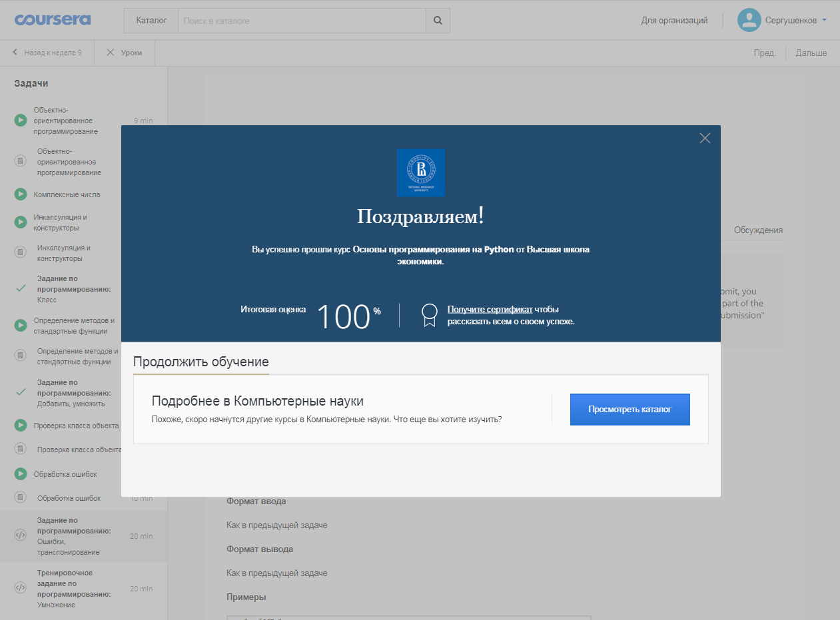Click the 'Формат вывода' heading
The image size is (840, 620).
pyautogui.click(x=260, y=549)
